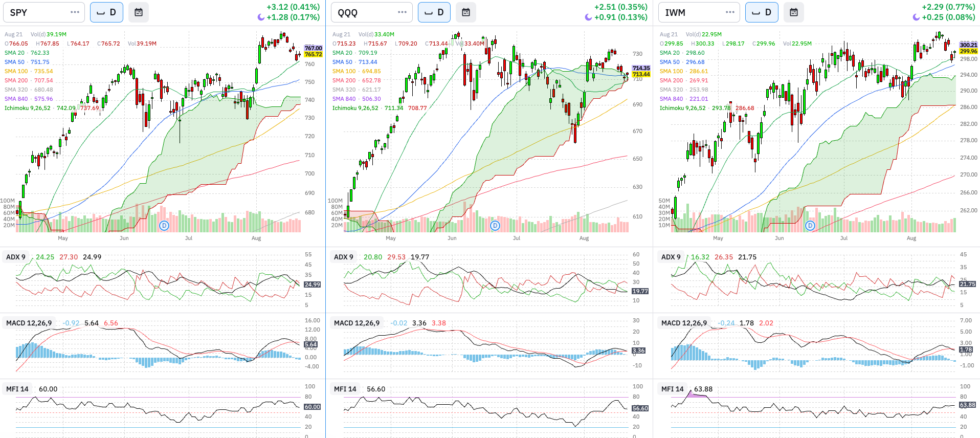Click the dividend D marker on the SPY chart
Image resolution: width=980 pixels, height=438 pixels.
164,225
